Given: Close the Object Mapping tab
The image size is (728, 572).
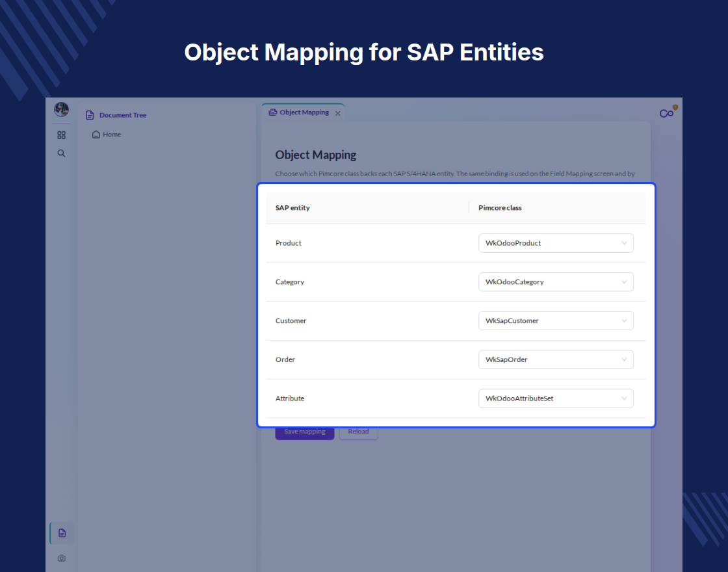Looking at the screenshot, I should 338,113.
